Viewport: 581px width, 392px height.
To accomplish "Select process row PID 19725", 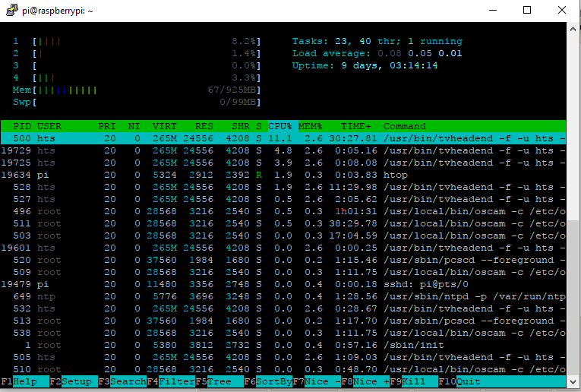I will point(283,163).
